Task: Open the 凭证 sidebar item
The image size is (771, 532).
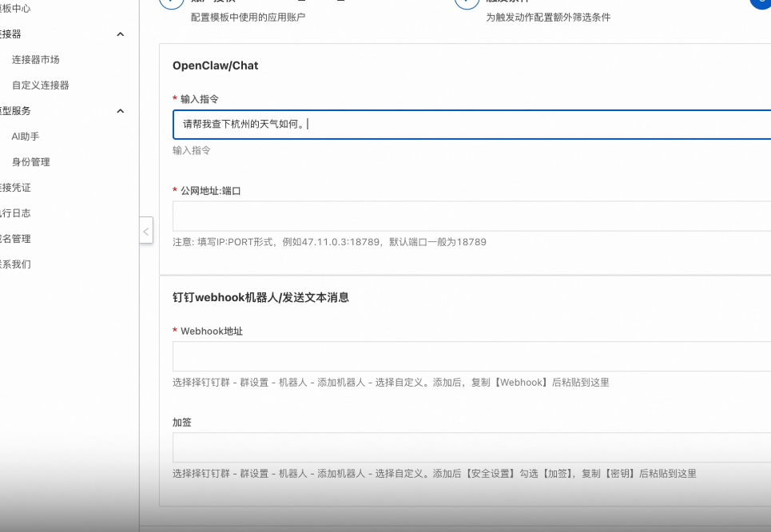Action: [15, 188]
